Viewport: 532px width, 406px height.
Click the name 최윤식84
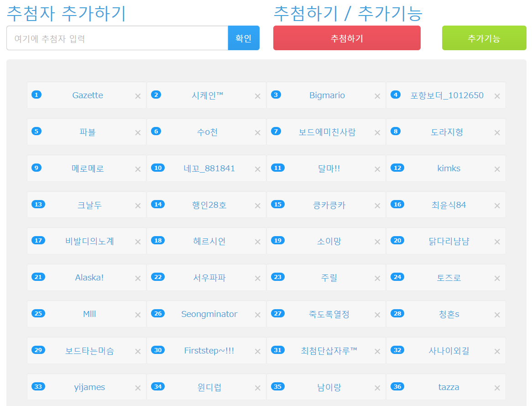449,205
